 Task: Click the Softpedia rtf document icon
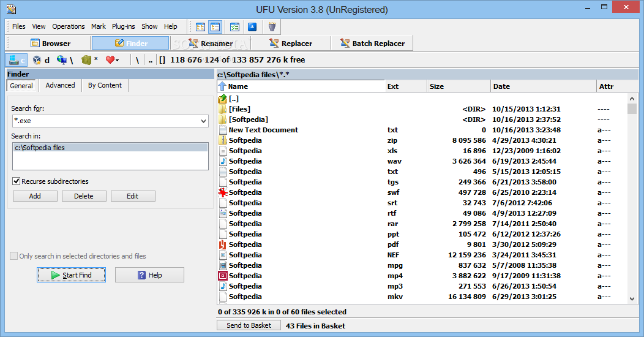coord(223,213)
